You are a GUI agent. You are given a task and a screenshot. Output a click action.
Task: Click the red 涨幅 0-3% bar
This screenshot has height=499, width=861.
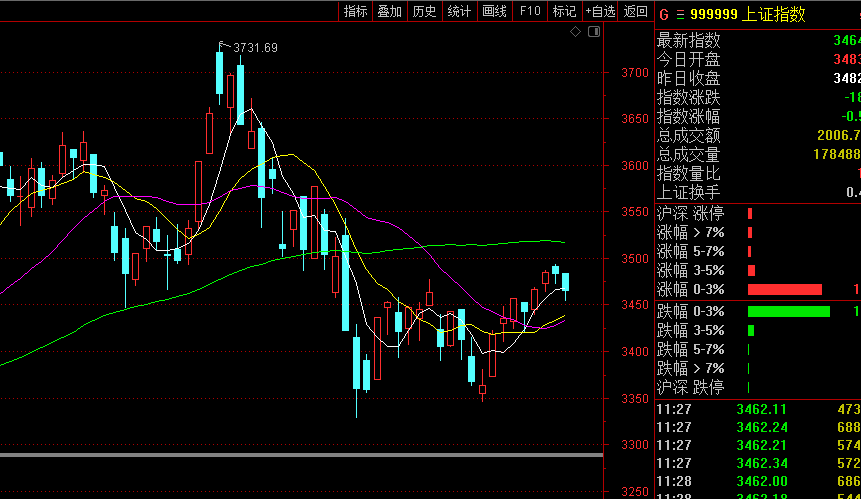(x=784, y=289)
